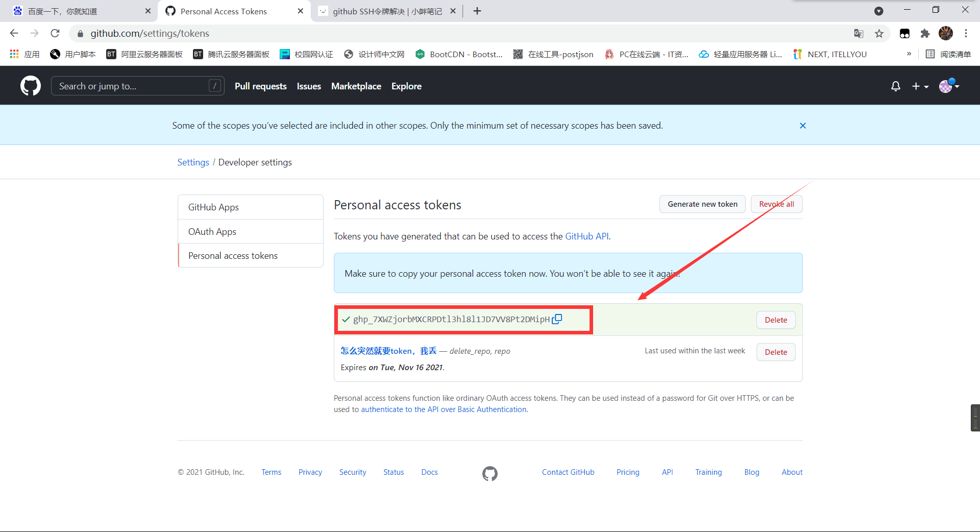Open the 阅读清单 reading list
980x532 pixels.
(948, 54)
